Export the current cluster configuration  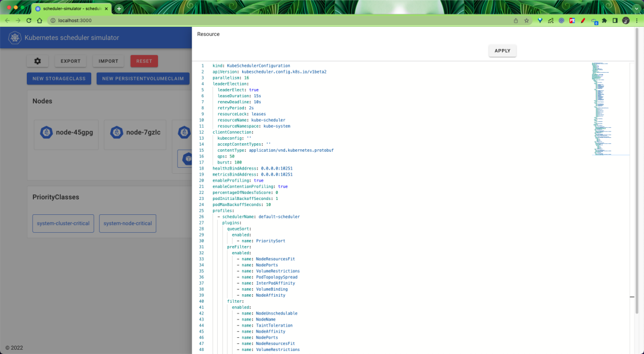click(70, 61)
